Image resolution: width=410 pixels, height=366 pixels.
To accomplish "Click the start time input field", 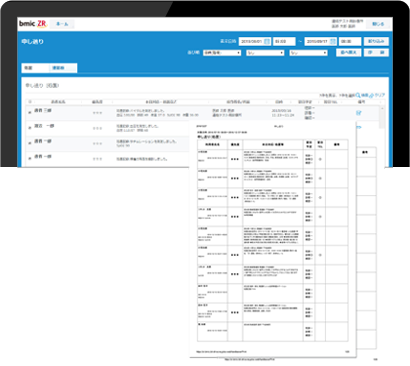I will 284,41.
